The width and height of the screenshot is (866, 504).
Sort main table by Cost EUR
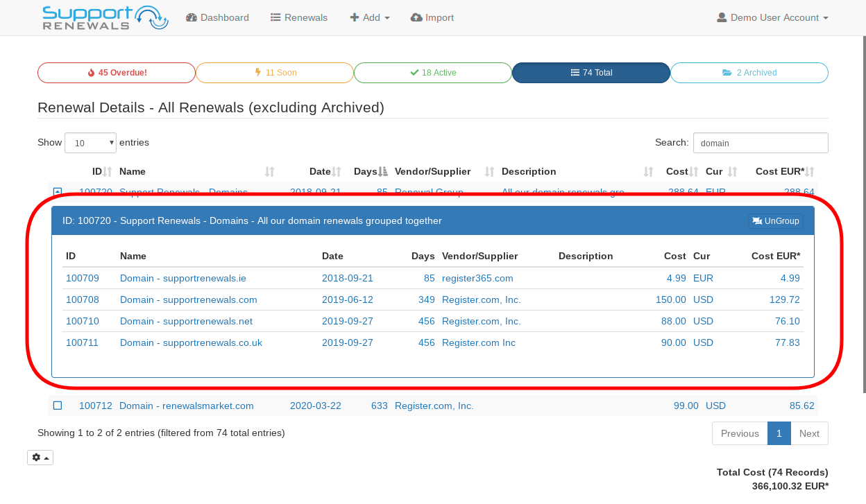pyautogui.click(x=785, y=171)
